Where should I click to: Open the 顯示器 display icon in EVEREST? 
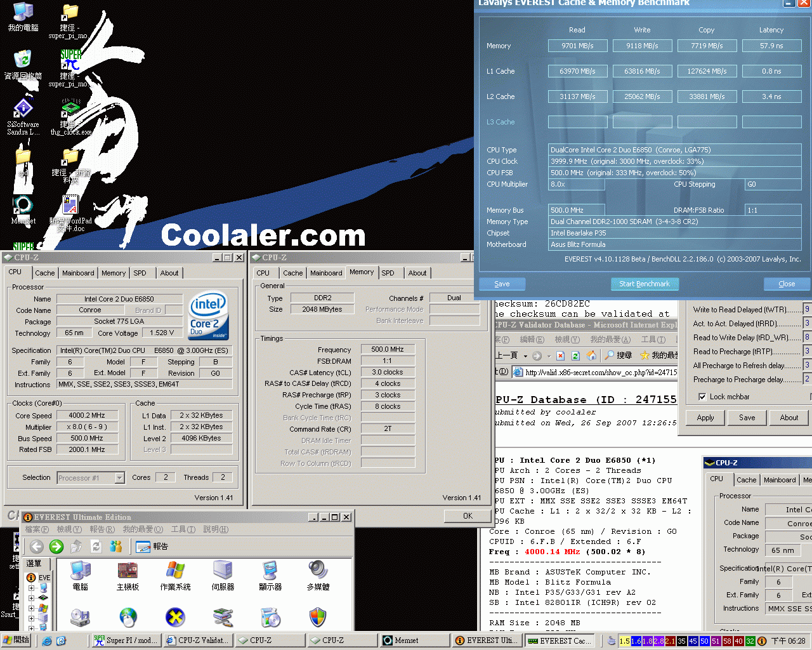pyautogui.click(x=270, y=576)
